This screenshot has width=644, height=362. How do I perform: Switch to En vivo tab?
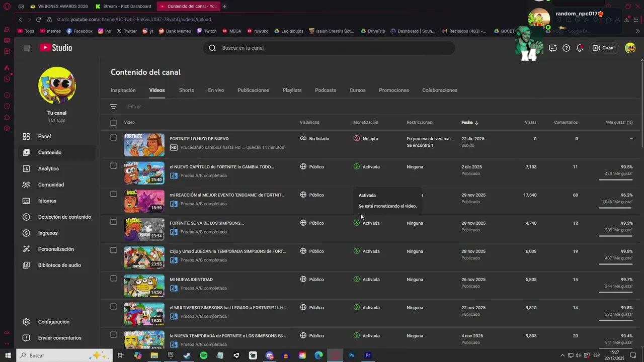click(x=216, y=90)
